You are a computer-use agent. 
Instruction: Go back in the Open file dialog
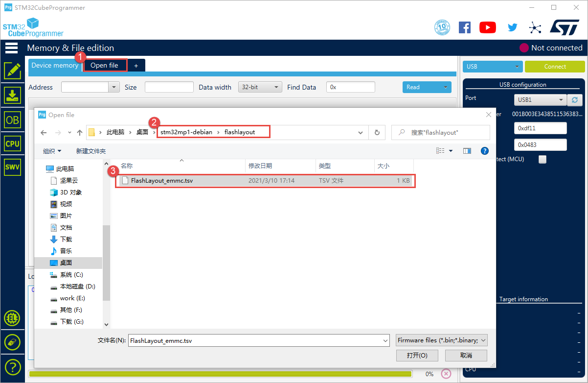[x=44, y=133]
